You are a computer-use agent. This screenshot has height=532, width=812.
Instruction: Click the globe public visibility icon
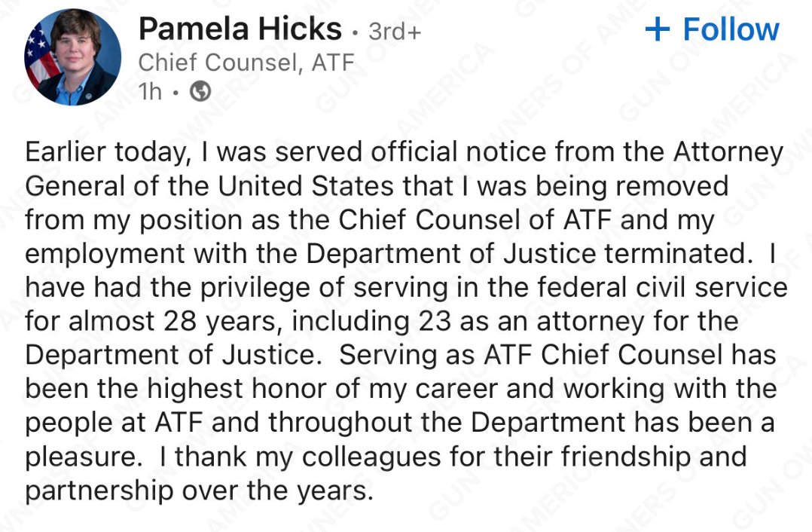(x=200, y=92)
